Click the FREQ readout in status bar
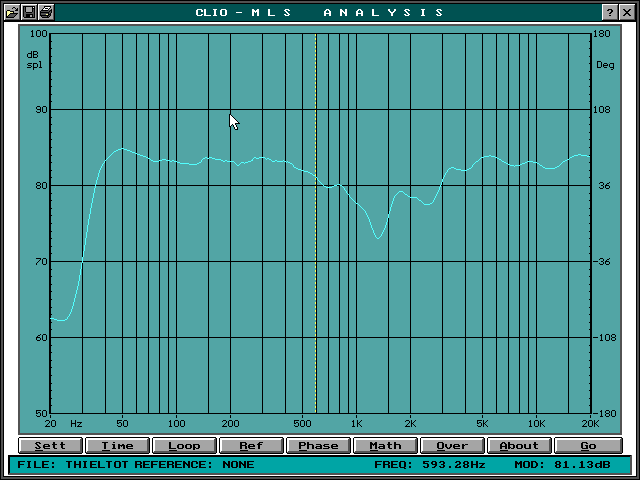Screen dimensions: 640x480 click(430, 464)
